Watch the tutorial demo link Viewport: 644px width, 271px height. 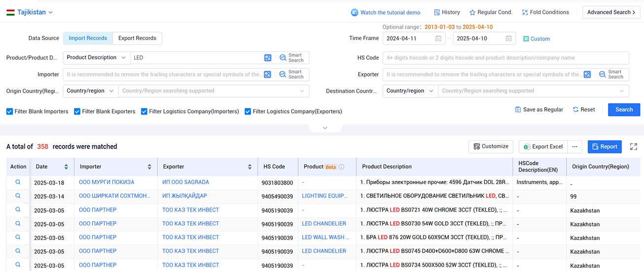386,12
